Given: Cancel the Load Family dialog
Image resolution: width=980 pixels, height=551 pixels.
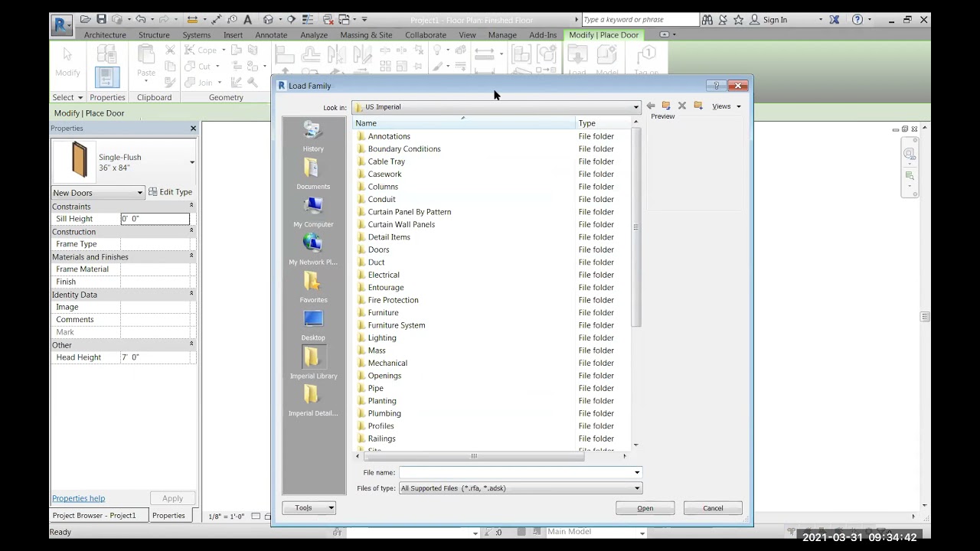Looking at the screenshot, I should click(713, 508).
